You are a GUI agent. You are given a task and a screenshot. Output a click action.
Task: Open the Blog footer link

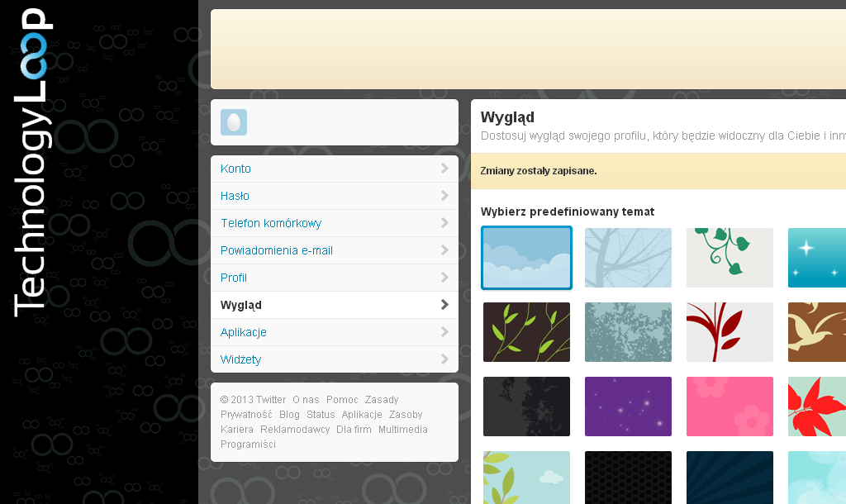coord(289,415)
